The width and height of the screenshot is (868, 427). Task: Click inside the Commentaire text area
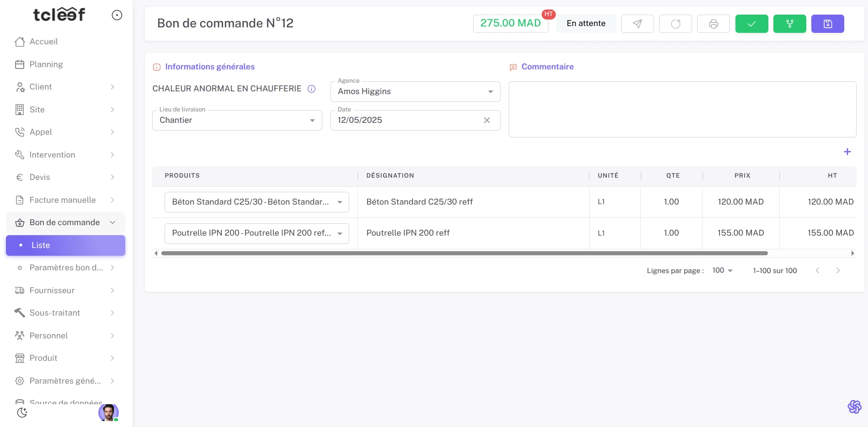pyautogui.click(x=682, y=109)
